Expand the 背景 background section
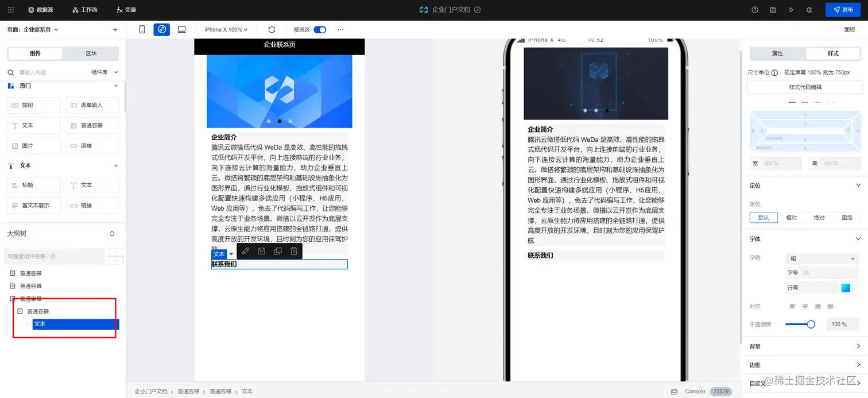868x398 pixels. [x=858, y=346]
